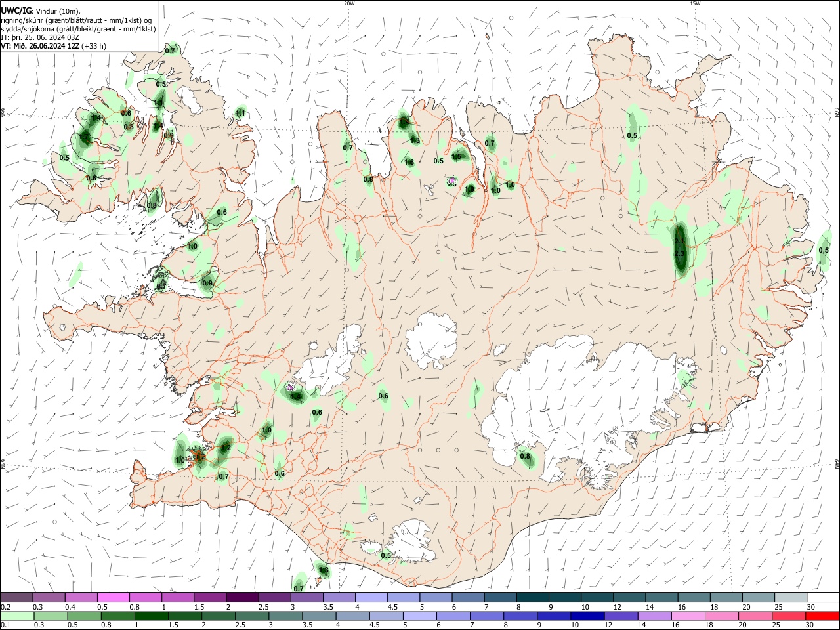
Task: Click the '0.5' value off the east coast
Action: coord(824,250)
